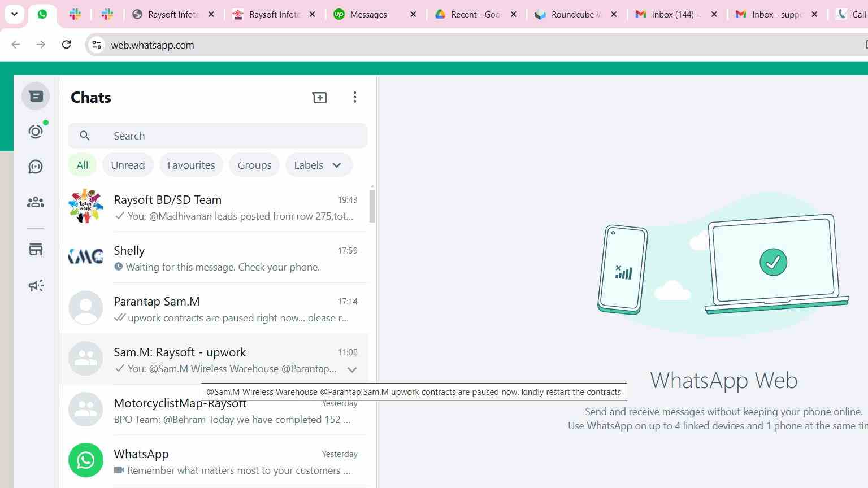This screenshot has width=868, height=488.
Task: Select the Unread filter
Action: point(128,165)
